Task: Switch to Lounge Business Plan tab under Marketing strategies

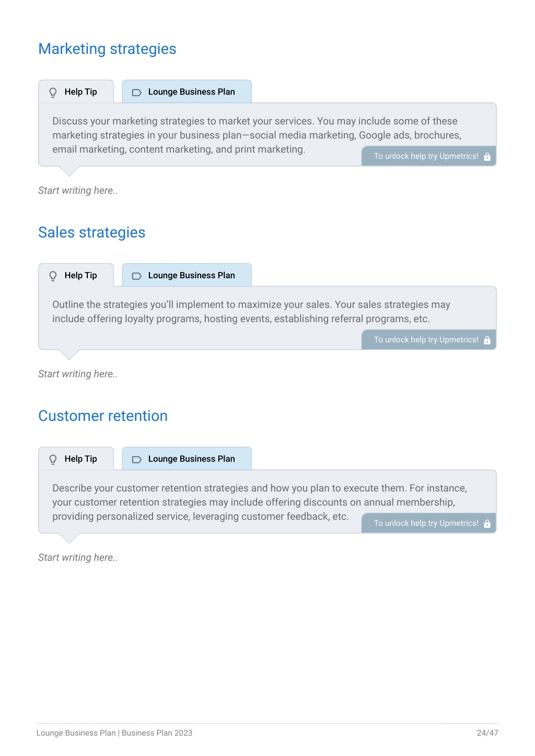Action: pos(187,92)
